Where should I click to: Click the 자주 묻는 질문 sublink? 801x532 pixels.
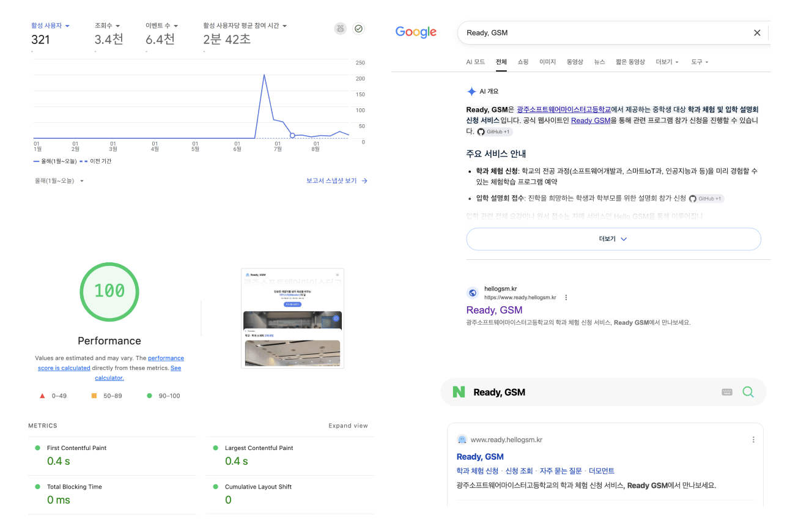pyautogui.click(x=561, y=471)
